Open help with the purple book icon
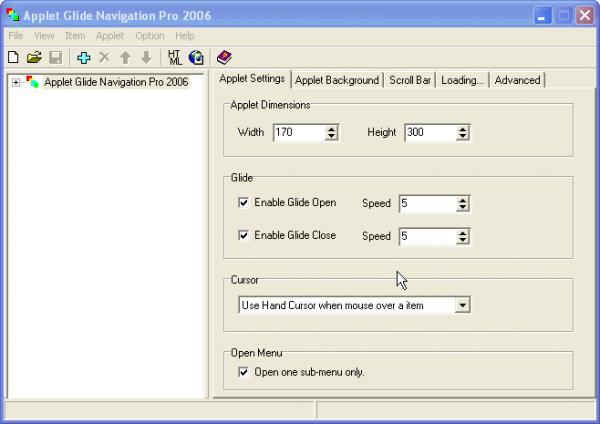The image size is (600, 424). pyautogui.click(x=224, y=57)
